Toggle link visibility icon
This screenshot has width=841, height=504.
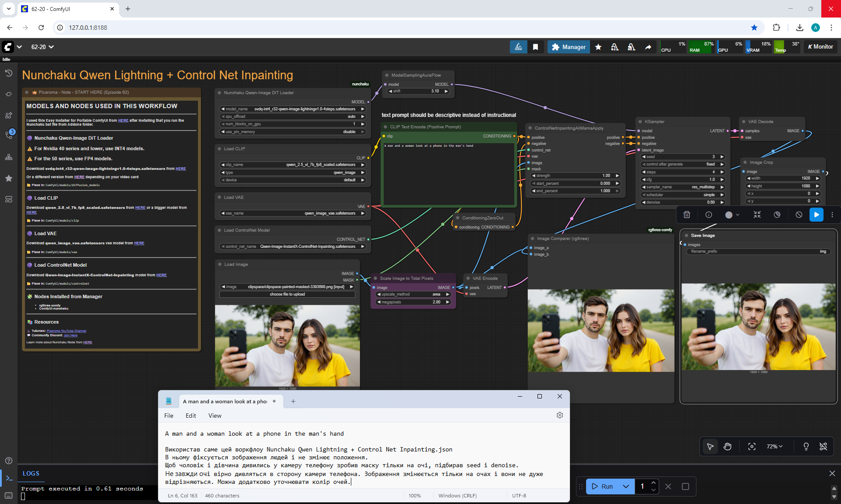pyautogui.click(x=823, y=446)
